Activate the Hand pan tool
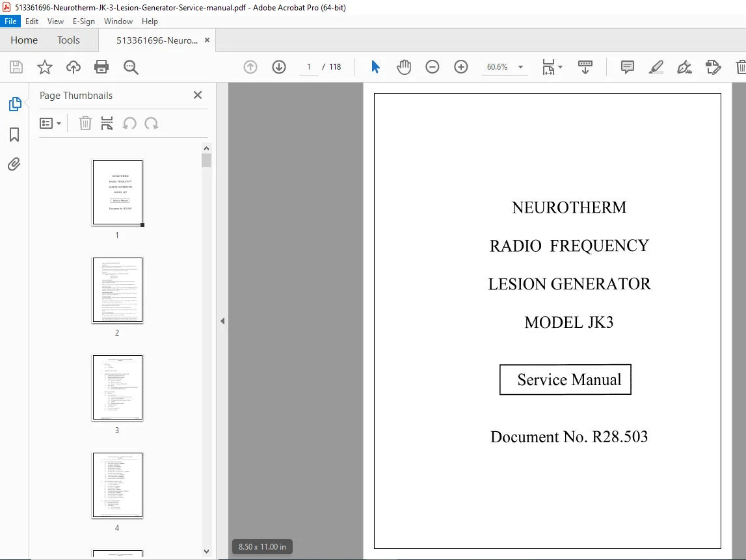Screen dimensions: 746x560 click(x=404, y=67)
